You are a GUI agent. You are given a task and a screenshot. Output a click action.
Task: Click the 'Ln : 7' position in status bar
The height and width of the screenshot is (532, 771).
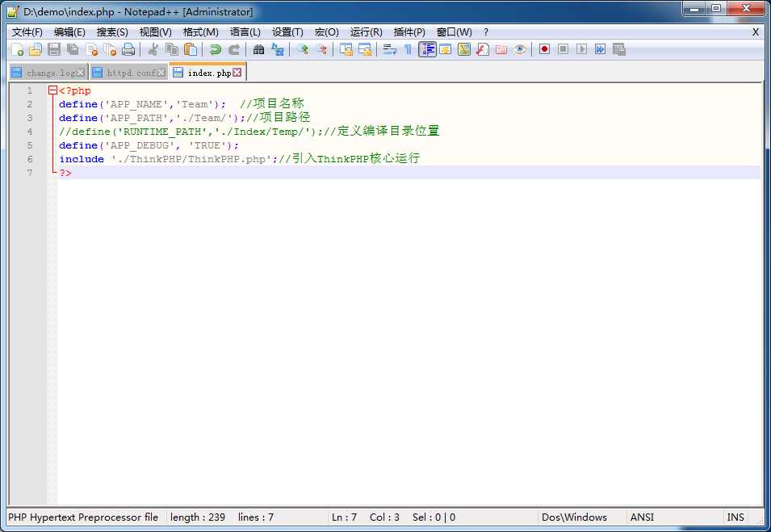coord(344,517)
